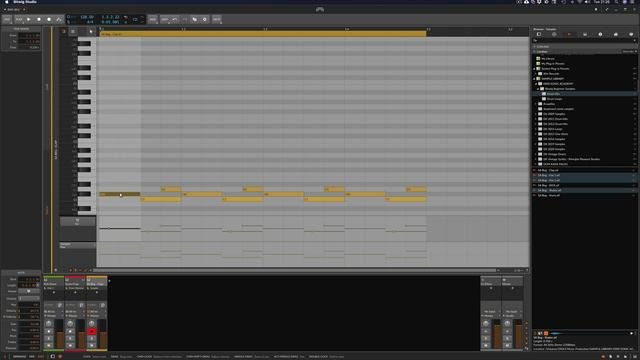Click the project tab close button
This screenshot has height=360, width=640.
point(24,10)
